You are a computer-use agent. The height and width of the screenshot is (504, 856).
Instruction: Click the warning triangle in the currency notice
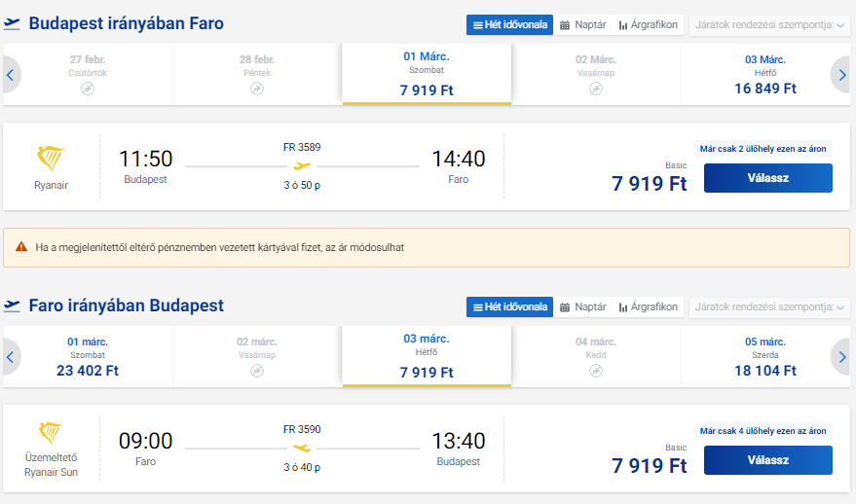pos(21,247)
